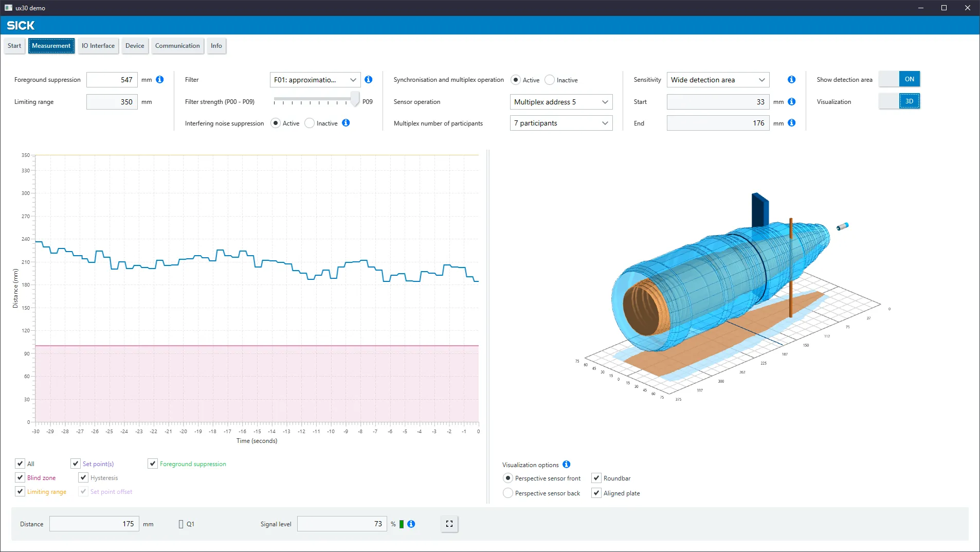This screenshot has height=552, width=980.
Task: Open the Filter dropdown
Action: coord(315,80)
